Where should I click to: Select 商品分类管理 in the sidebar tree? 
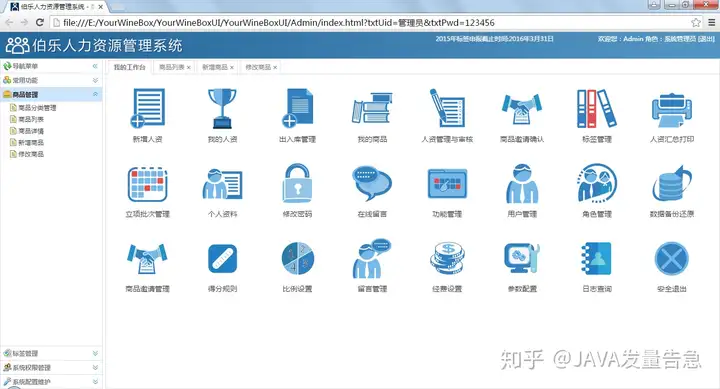(37, 108)
